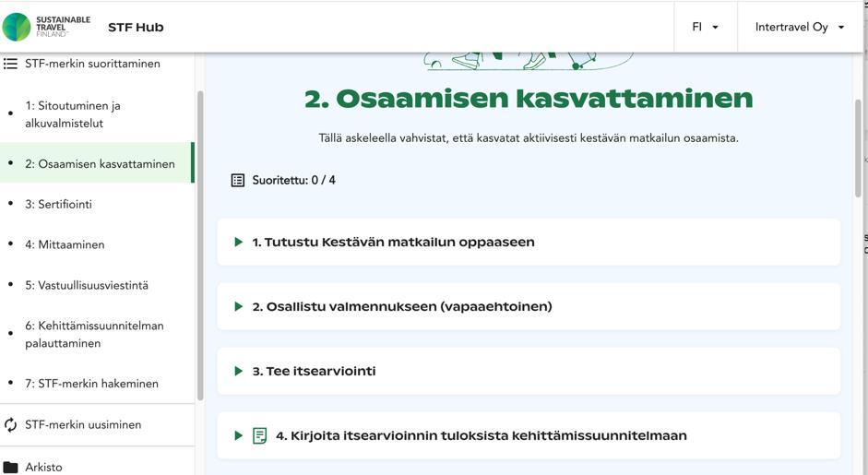
Task: Click title 3. Tee itsearviointi
Action: tap(314, 371)
